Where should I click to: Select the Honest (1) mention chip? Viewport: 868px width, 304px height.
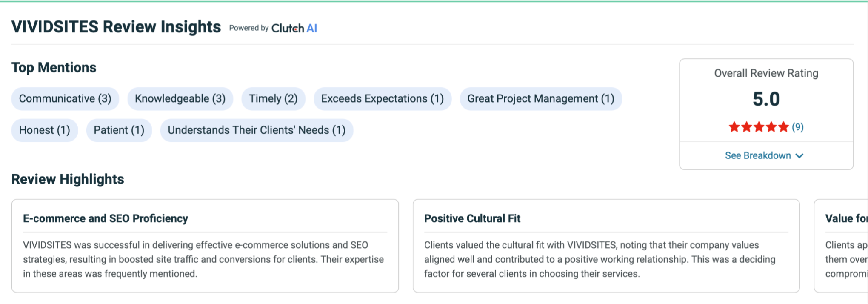pyautogui.click(x=45, y=130)
